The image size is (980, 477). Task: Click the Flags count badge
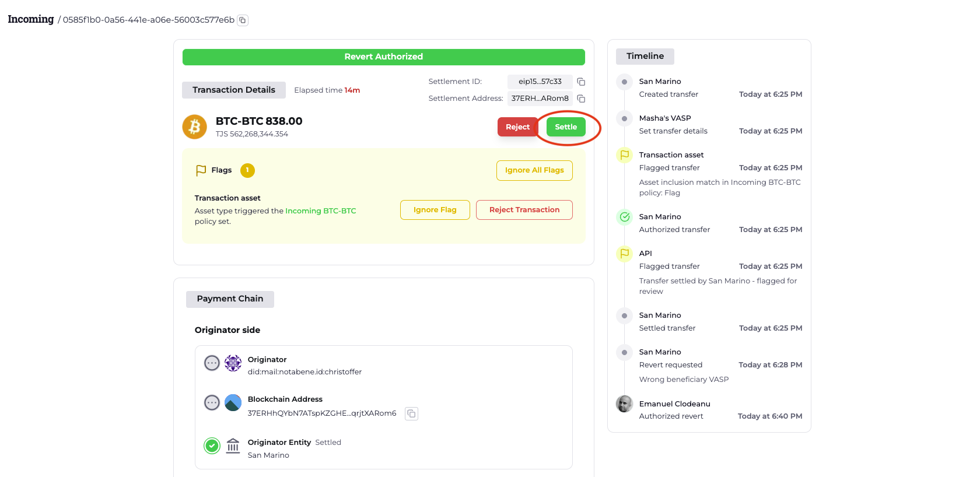coord(247,170)
